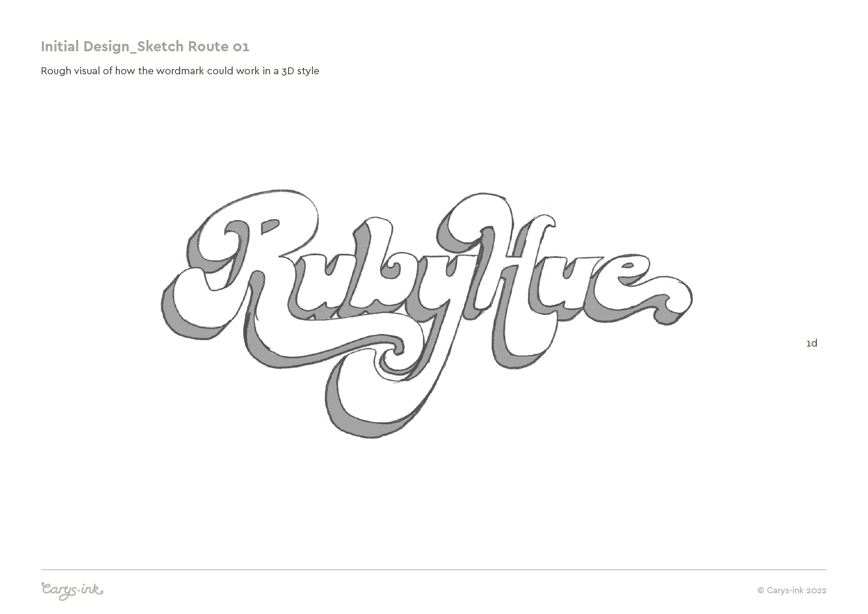
Task: Click the © Carys-ink 2022 copyright text
Action: coord(792,590)
